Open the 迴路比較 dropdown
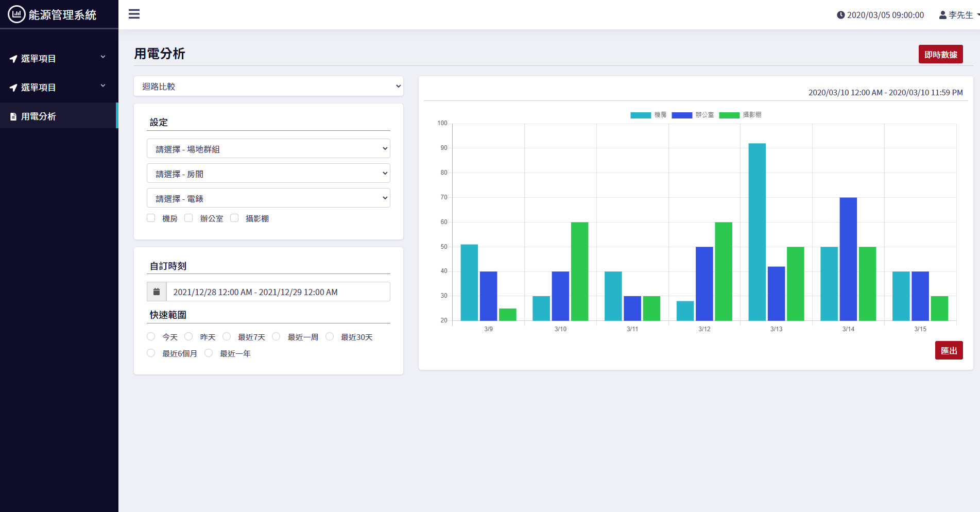Image resolution: width=980 pixels, height=512 pixels. pos(268,87)
